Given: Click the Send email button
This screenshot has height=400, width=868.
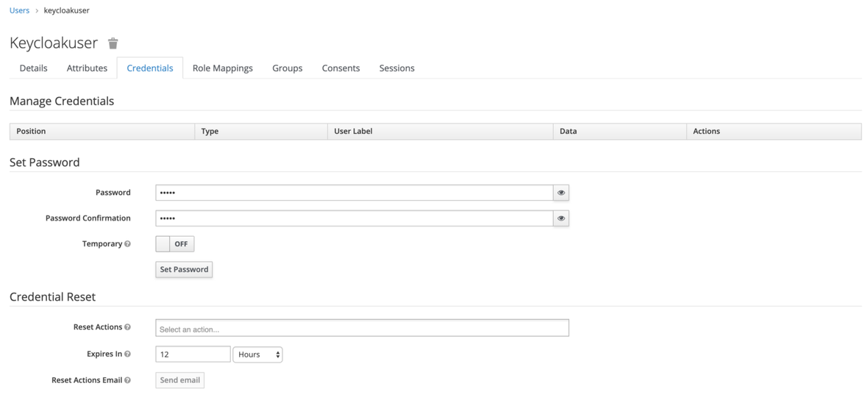Looking at the screenshot, I should [180, 380].
